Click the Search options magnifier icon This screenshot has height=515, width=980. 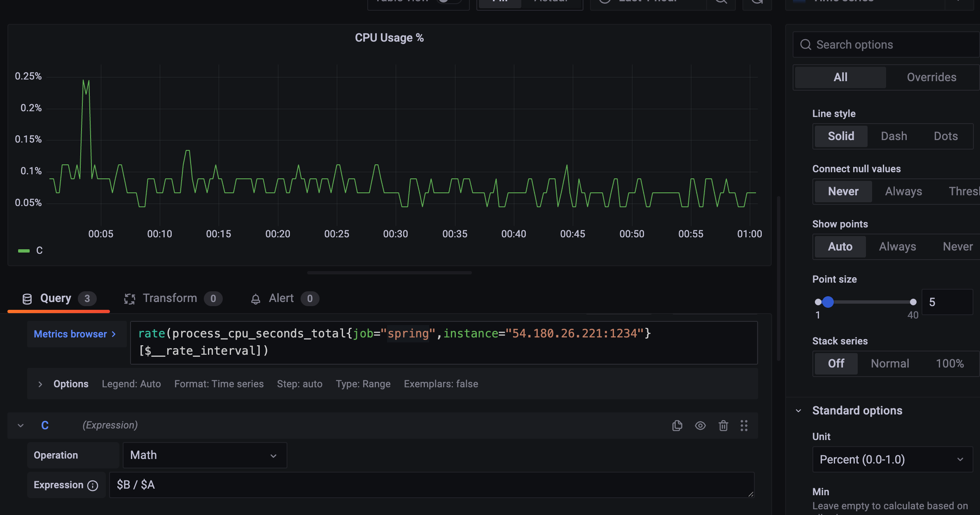(805, 44)
